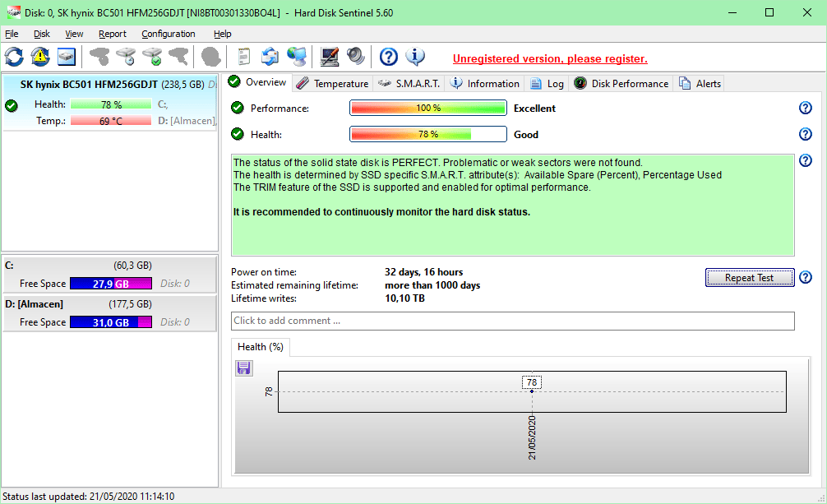827x504 pixels.
Task: Click the send email report icon
Action: click(270, 57)
